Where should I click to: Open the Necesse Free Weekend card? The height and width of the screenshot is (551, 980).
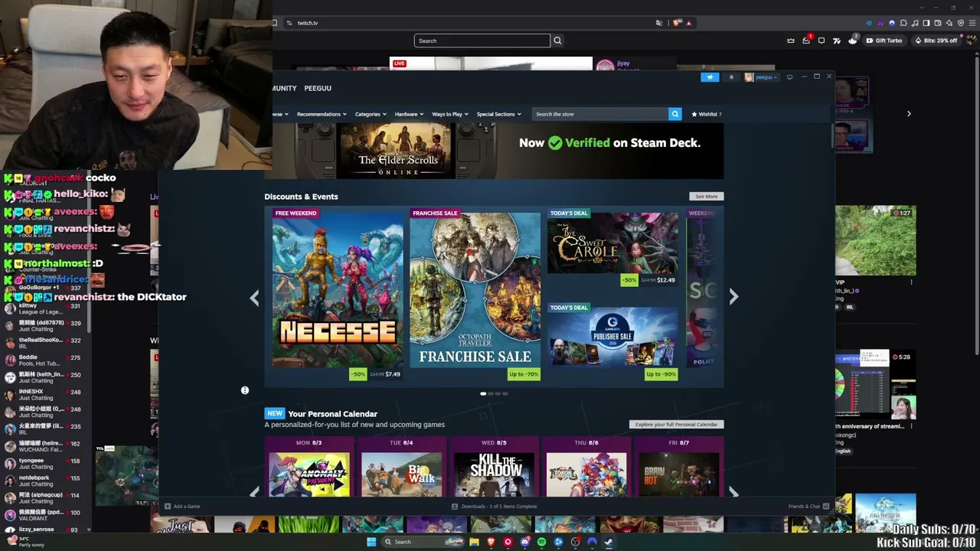point(338,294)
